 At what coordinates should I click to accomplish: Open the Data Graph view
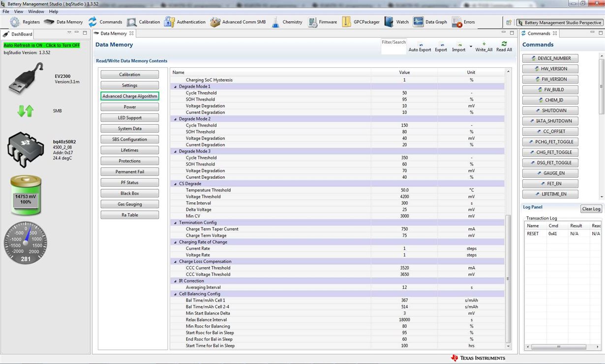[430, 22]
